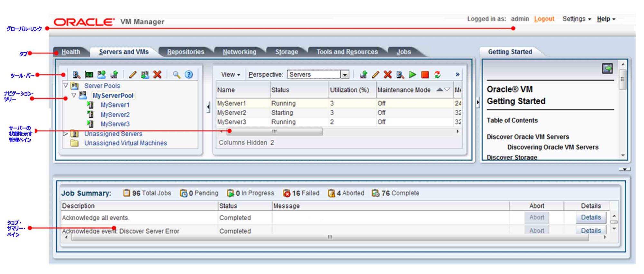
Task: Click the red Stop server square icon
Action: pos(425,75)
